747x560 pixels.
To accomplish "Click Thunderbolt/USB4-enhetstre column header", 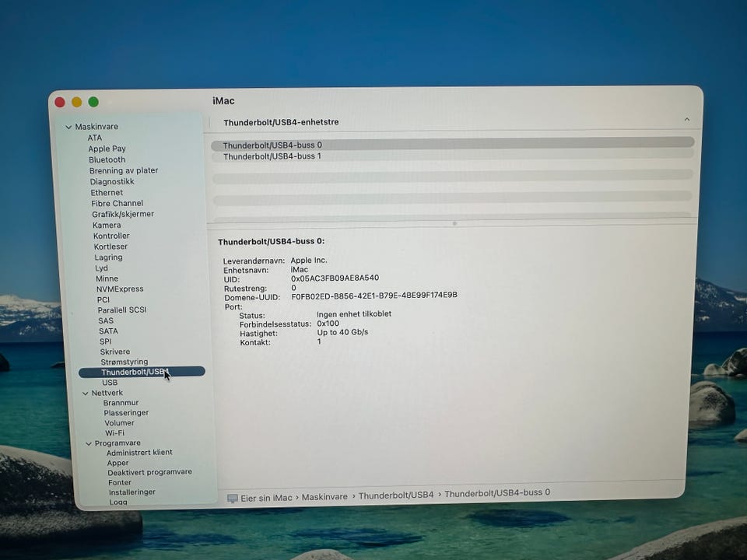I will pos(281,122).
